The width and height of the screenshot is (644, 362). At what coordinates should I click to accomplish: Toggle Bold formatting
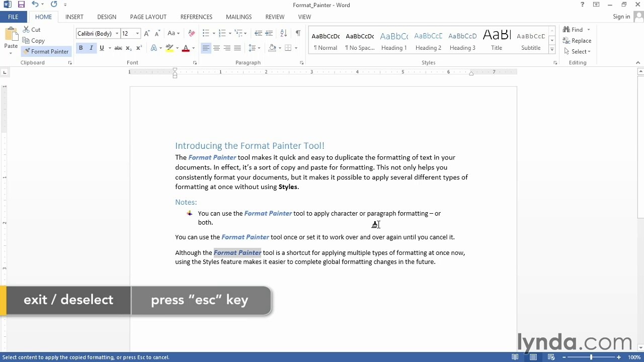point(80,48)
